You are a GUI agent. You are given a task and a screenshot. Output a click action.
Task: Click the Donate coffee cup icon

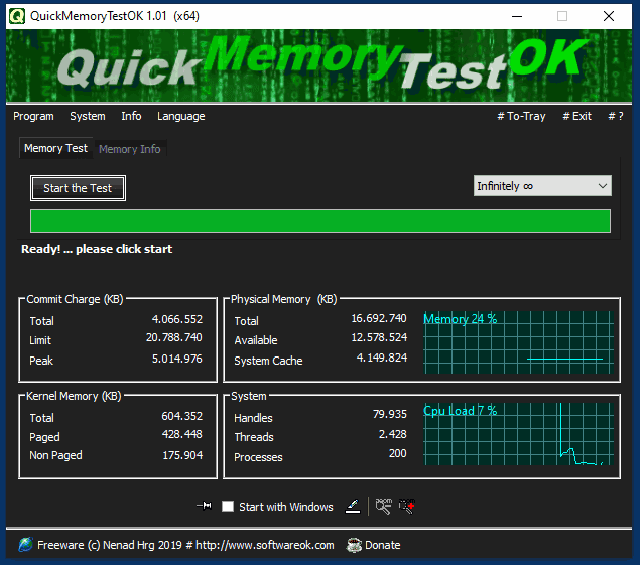(x=354, y=545)
